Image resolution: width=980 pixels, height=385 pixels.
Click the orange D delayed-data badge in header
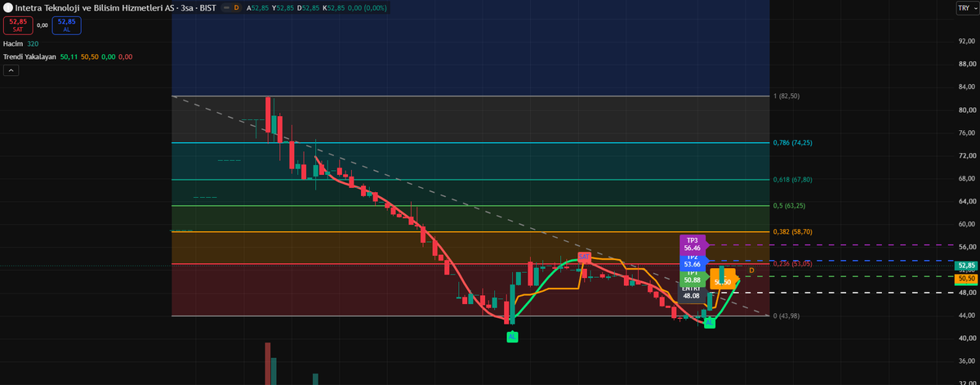point(237,7)
